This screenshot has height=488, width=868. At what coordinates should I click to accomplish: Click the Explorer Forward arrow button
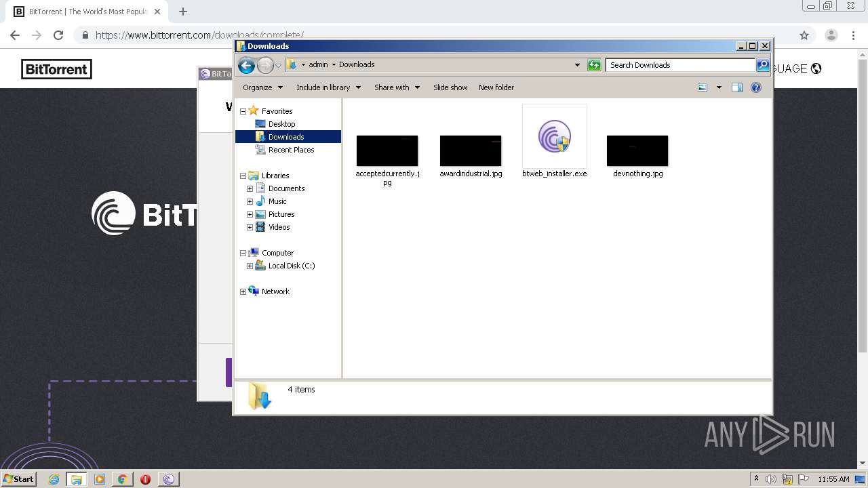(x=265, y=65)
